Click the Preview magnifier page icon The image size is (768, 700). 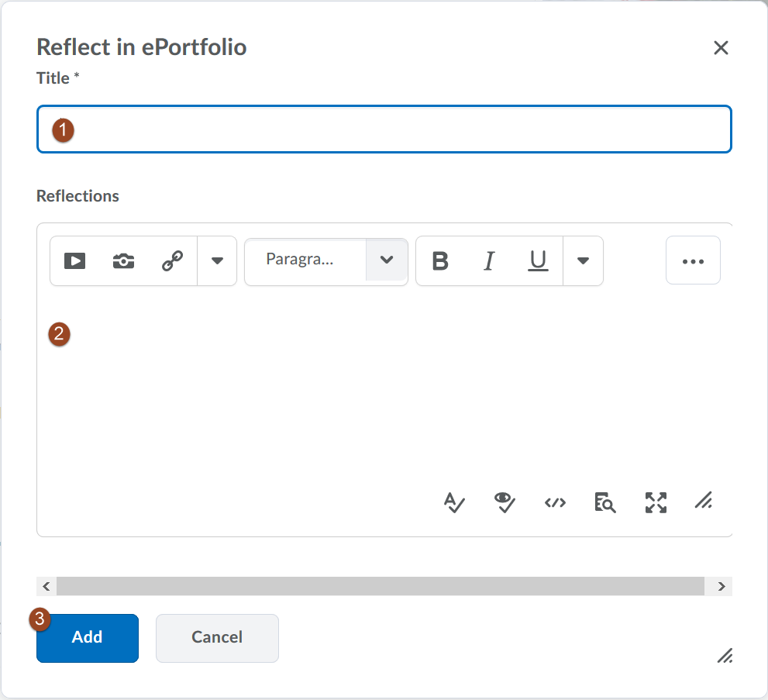click(605, 502)
